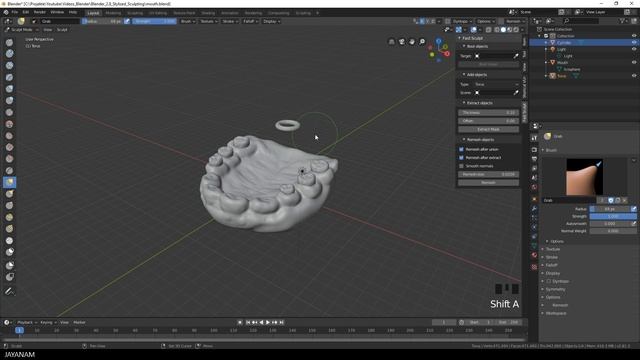Open the Render properties tab icon
The height and width of the screenshot is (360, 640).
click(534, 150)
